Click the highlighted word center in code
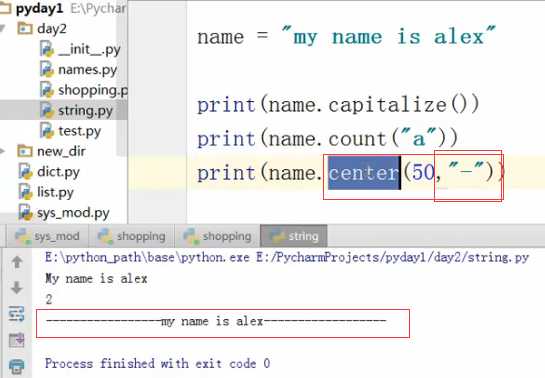545x378 pixels. [364, 173]
